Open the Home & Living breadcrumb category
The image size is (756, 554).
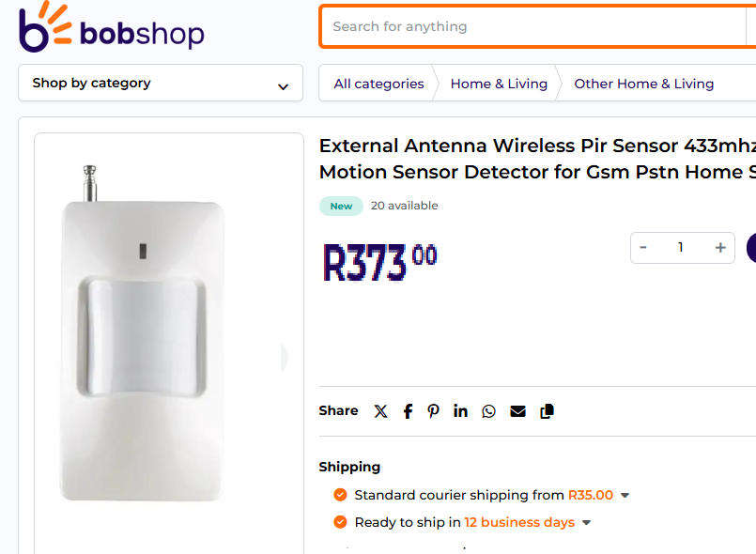coord(499,84)
